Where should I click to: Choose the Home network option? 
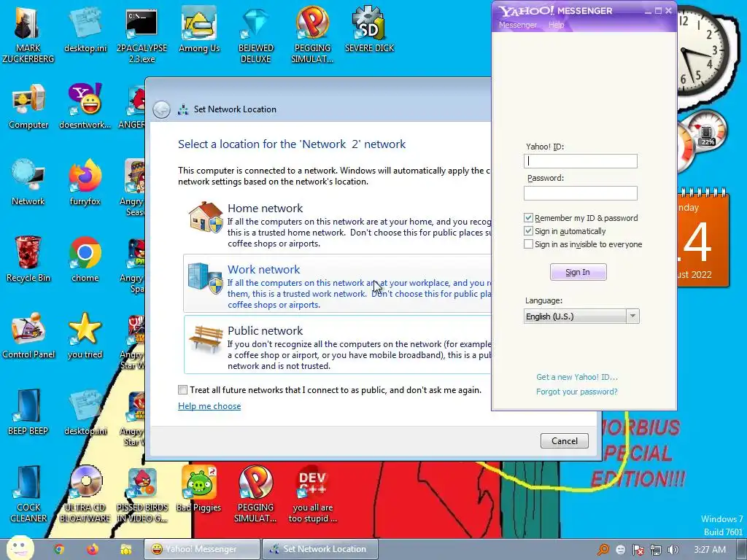(337, 224)
